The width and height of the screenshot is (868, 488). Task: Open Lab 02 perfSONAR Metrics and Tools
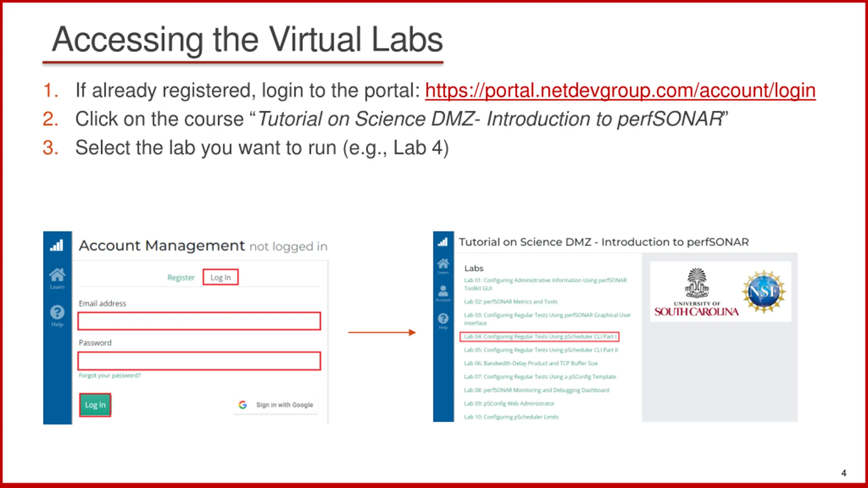(x=510, y=302)
